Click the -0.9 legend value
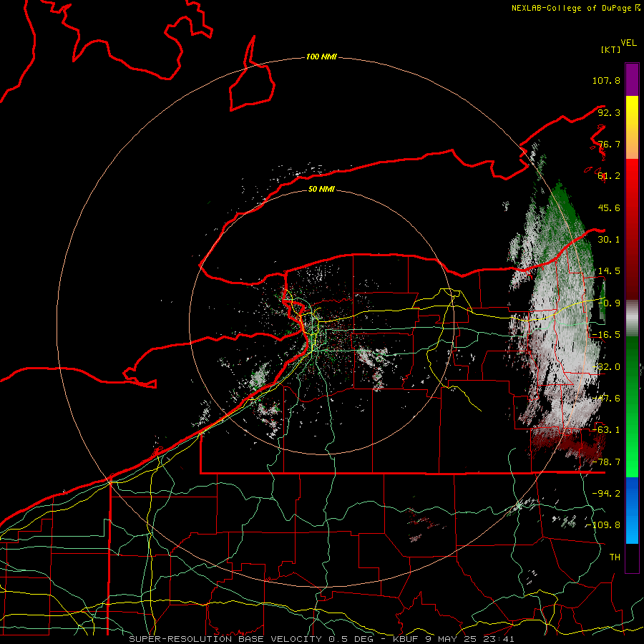The height and width of the screenshot is (644, 644). (x=609, y=303)
